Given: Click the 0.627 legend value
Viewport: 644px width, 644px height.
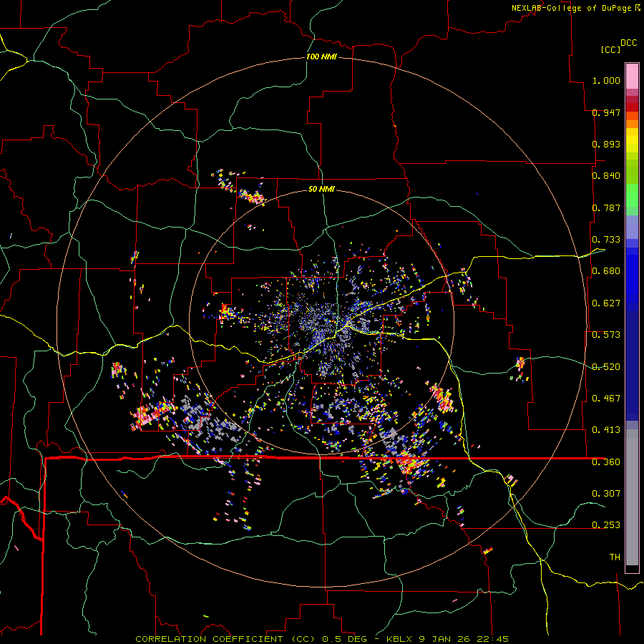Looking at the screenshot, I should click(x=606, y=303).
